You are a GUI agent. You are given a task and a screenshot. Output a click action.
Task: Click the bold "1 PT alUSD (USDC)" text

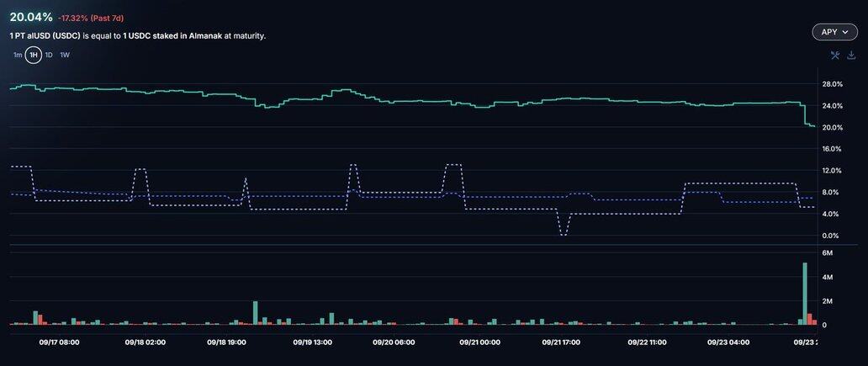tap(45, 36)
